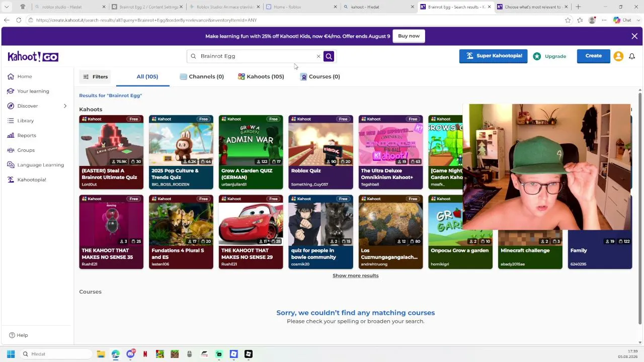644x362 pixels.
Task: Open the Filters panel
Action: tap(95, 76)
